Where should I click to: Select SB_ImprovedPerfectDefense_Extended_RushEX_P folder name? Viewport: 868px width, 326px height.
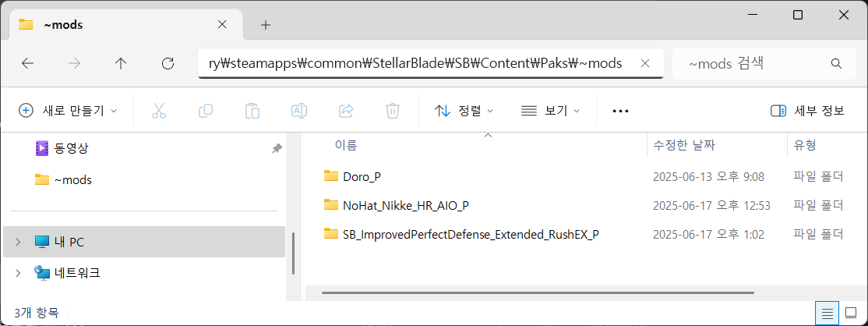pyautogui.click(x=471, y=234)
